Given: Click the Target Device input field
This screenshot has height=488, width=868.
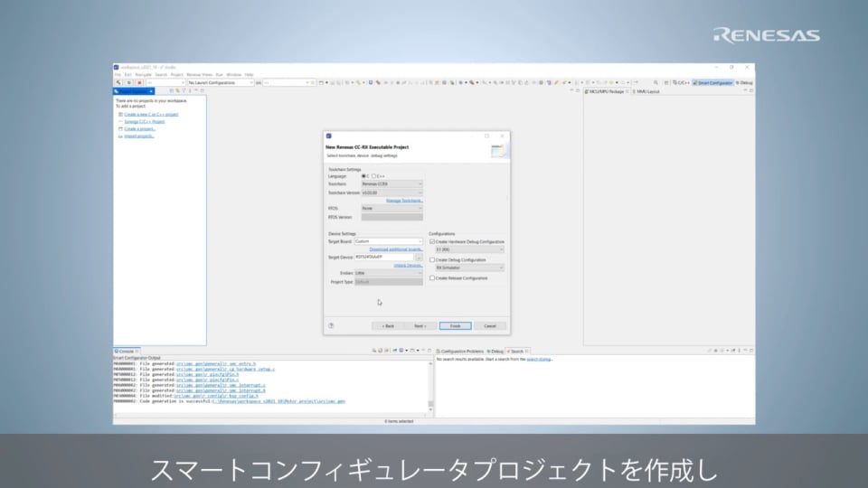Looking at the screenshot, I should pos(384,258).
